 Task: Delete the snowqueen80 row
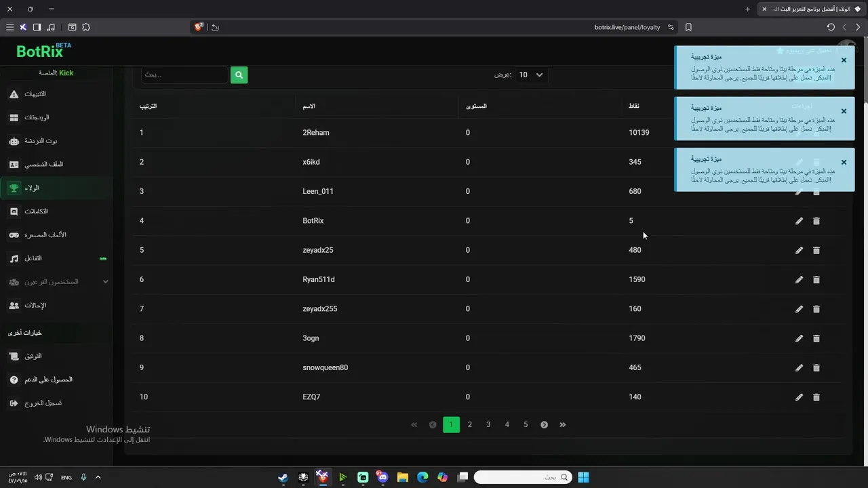pos(816,367)
